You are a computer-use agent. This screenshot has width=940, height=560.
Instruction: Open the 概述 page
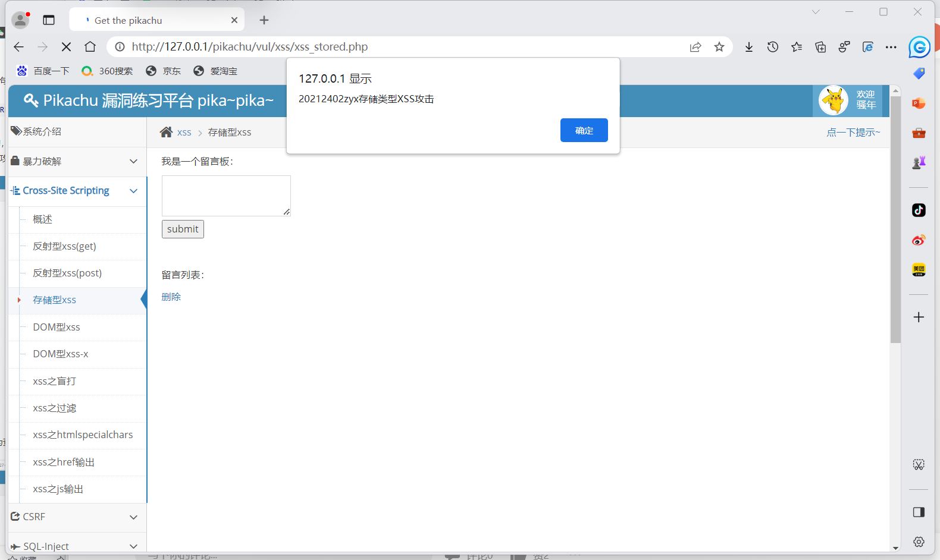pyautogui.click(x=43, y=219)
